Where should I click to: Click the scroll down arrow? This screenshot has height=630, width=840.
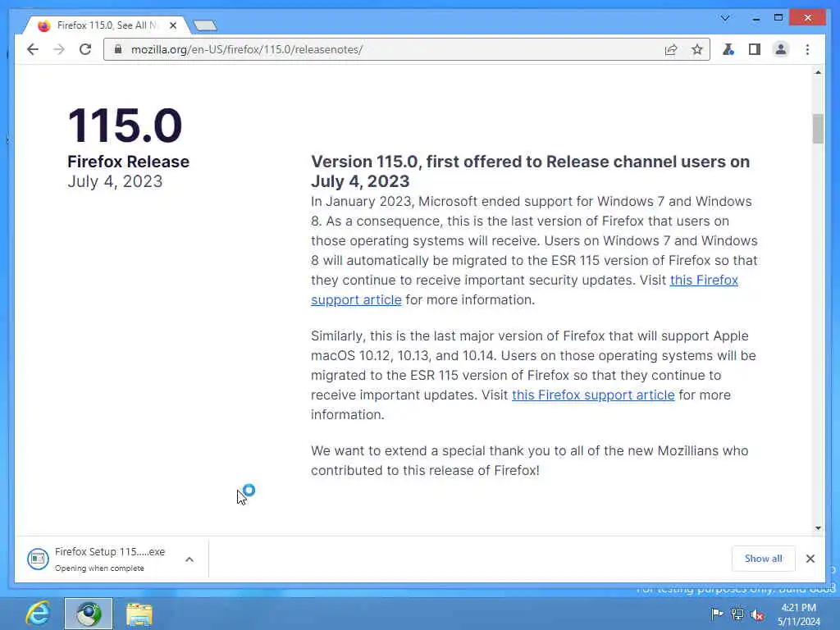click(x=818, y=528)
